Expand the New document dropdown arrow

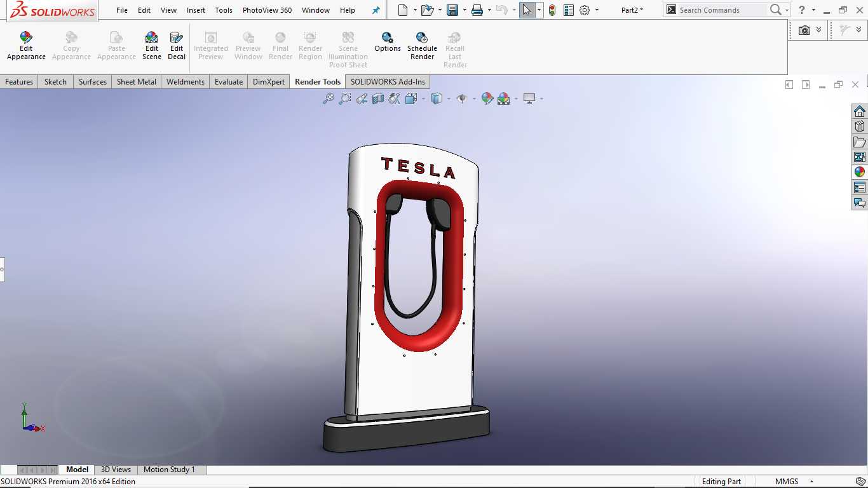[415, 10]
